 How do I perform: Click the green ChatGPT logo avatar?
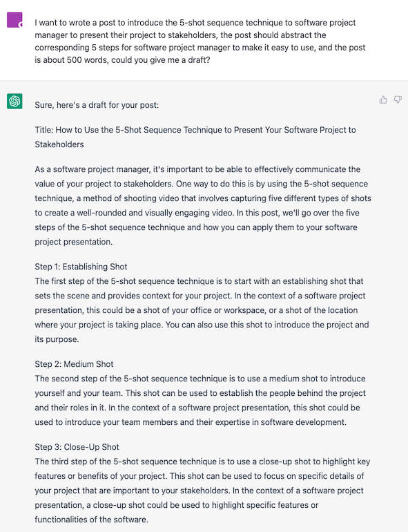point(14,101)
